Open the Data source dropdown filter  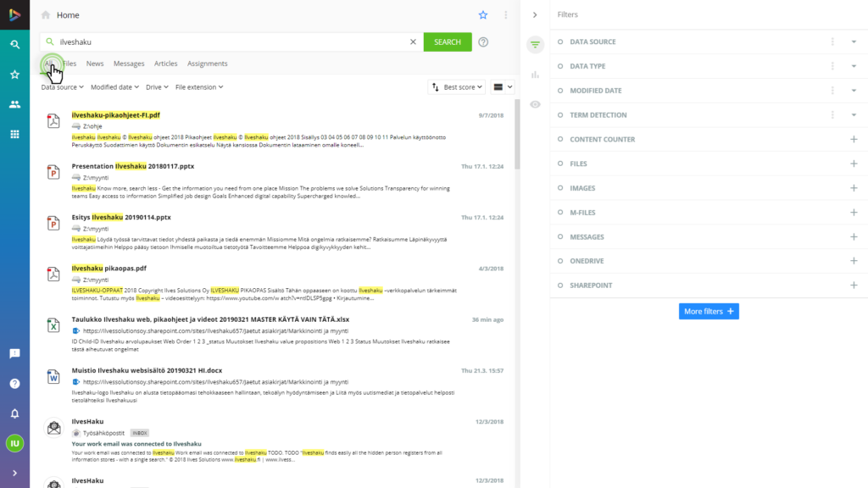click(x=63, y=87)
